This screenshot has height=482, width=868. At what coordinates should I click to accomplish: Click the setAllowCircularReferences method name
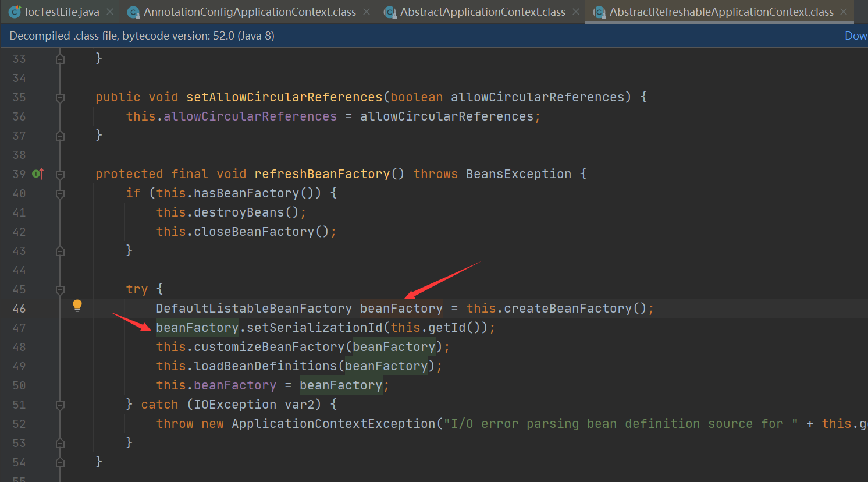[x=284, y=97]
